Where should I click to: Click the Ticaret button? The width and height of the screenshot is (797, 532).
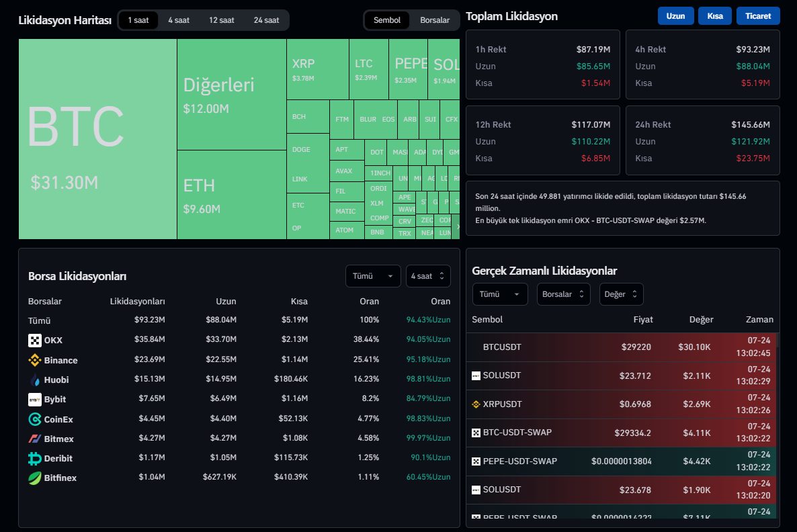758,16
